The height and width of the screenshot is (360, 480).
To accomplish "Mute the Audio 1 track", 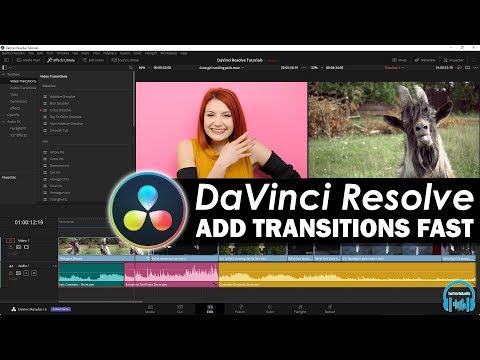I will click(x=34, y=273).
